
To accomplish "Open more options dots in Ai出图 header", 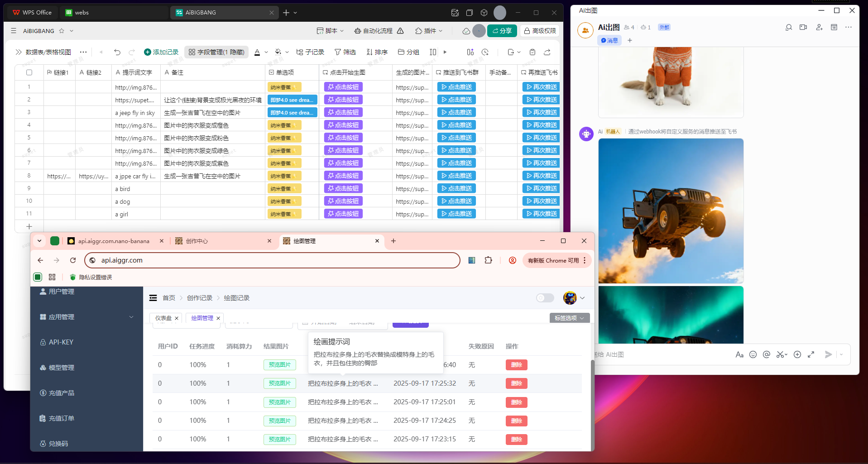I will (x=849, y=27).
